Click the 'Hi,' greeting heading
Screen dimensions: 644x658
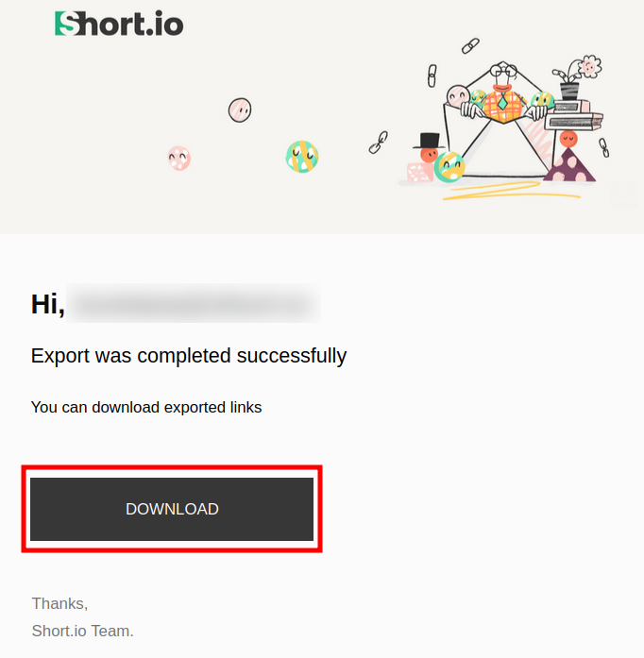tap(47, 304)
